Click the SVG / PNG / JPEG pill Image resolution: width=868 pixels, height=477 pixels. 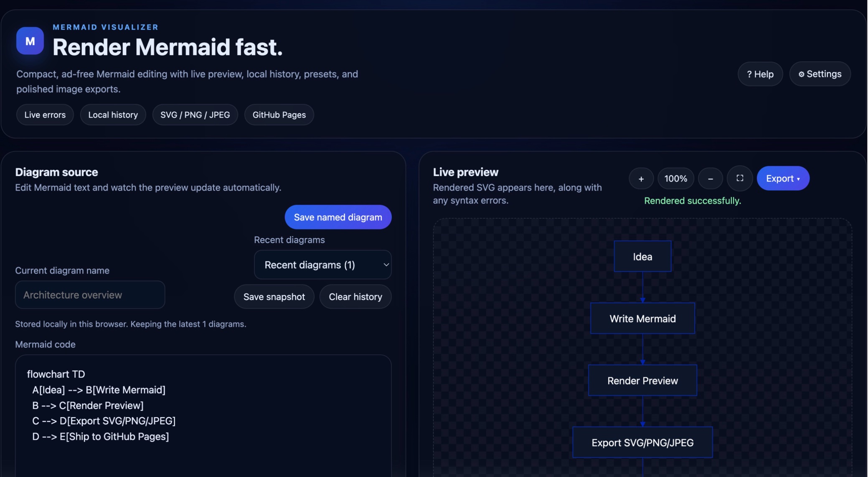pos(195,115)
